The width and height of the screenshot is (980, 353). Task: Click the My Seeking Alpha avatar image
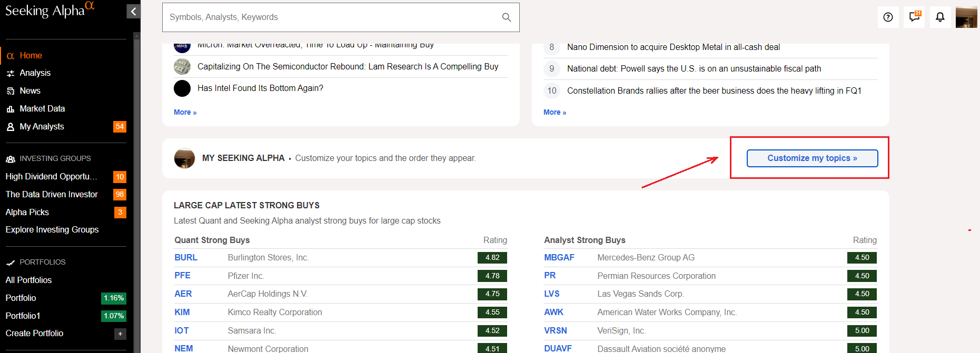point(184,158)
